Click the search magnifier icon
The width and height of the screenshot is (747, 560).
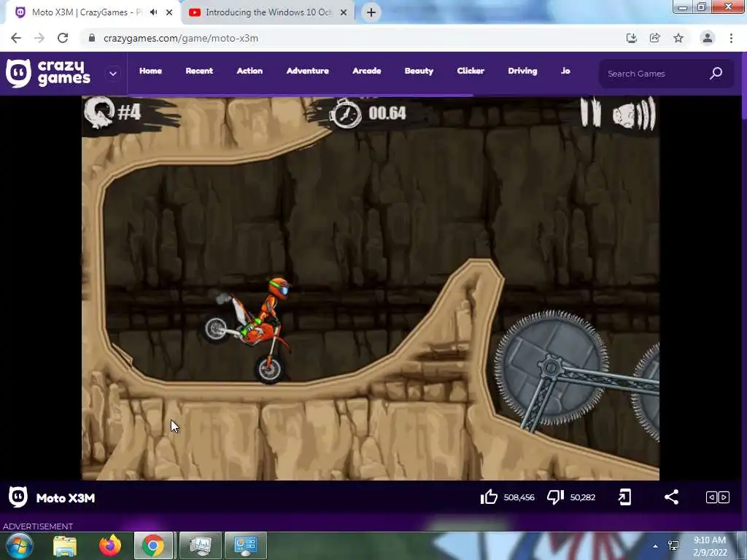(716, 74)
